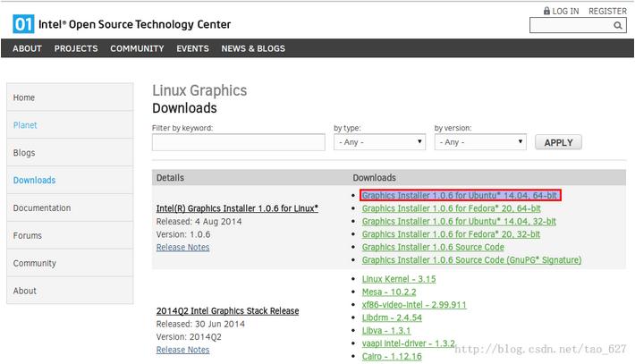The height and width of the screenshot is (364, 635).
Task: Select About in the left sidebar
Action: [x=70, y=291]
